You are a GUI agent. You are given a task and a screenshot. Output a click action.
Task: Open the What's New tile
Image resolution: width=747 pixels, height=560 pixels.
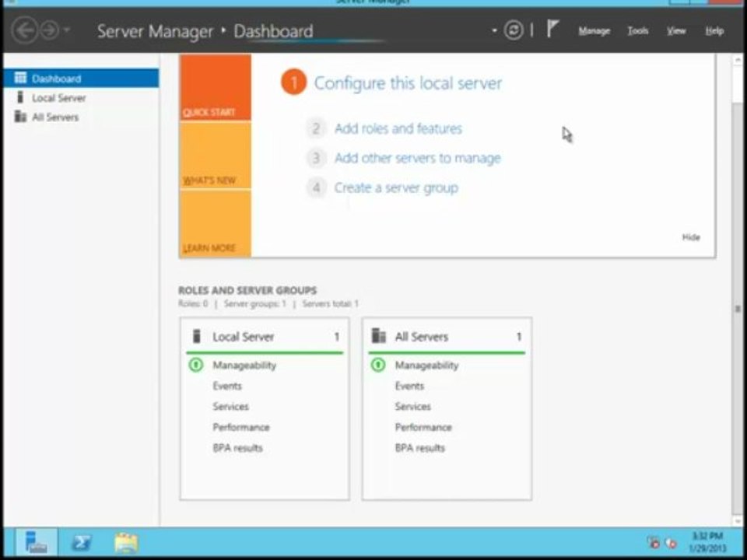pyautogui.click(x=216, y=156)
